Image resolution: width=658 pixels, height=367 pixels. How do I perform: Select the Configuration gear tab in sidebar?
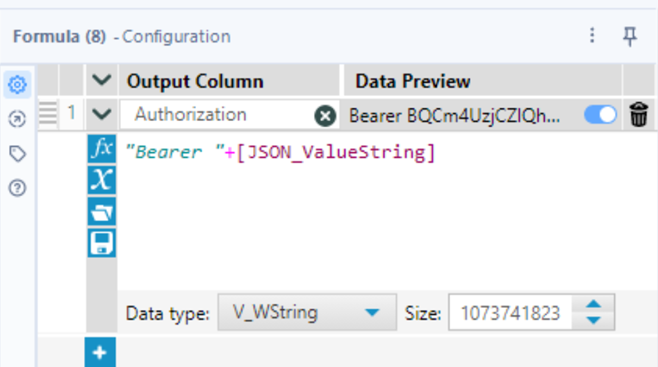(x=17, y=85)
